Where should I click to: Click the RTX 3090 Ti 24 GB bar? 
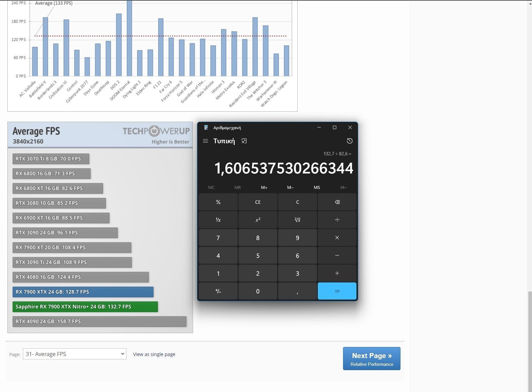click(x=72, y=262)
